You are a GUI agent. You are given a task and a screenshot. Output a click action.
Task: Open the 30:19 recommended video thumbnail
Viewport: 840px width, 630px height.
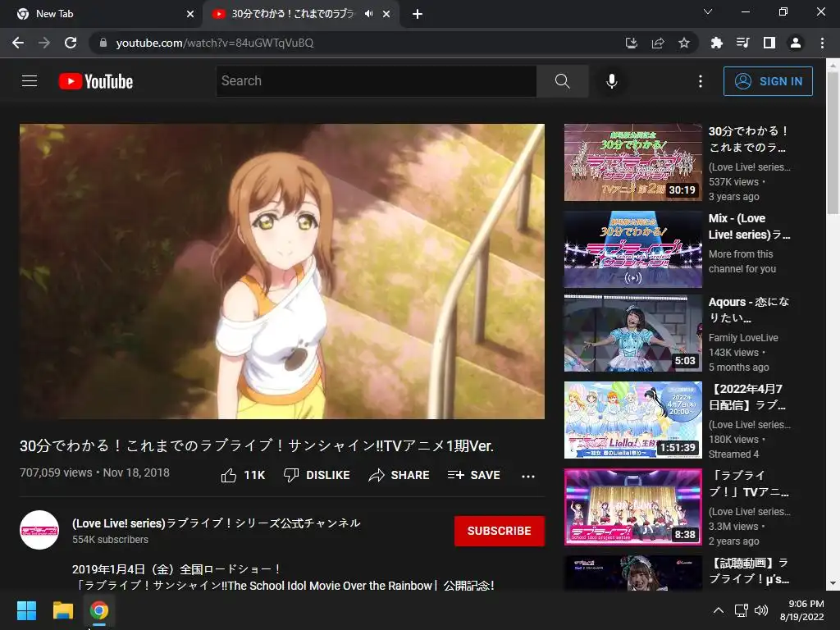tap(632, 162)
